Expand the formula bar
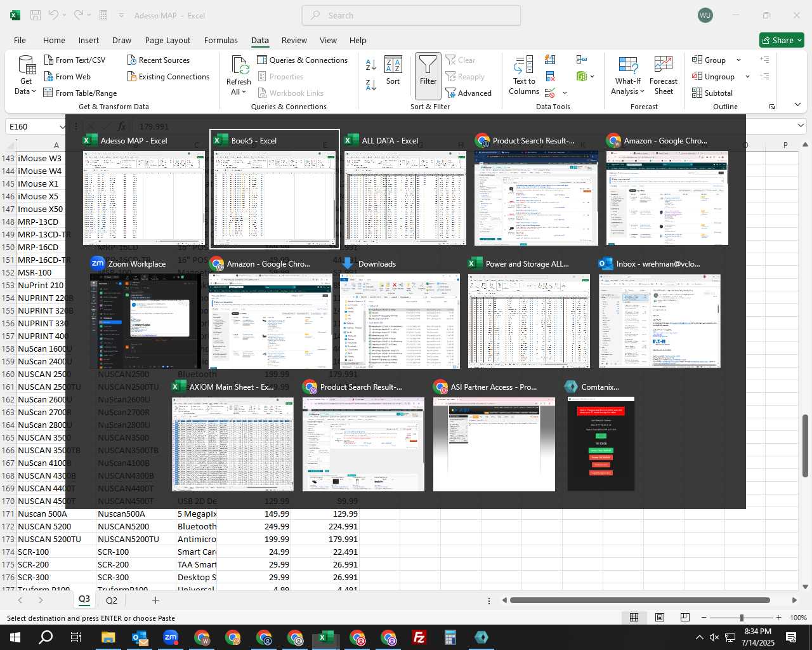 [801, 126]
